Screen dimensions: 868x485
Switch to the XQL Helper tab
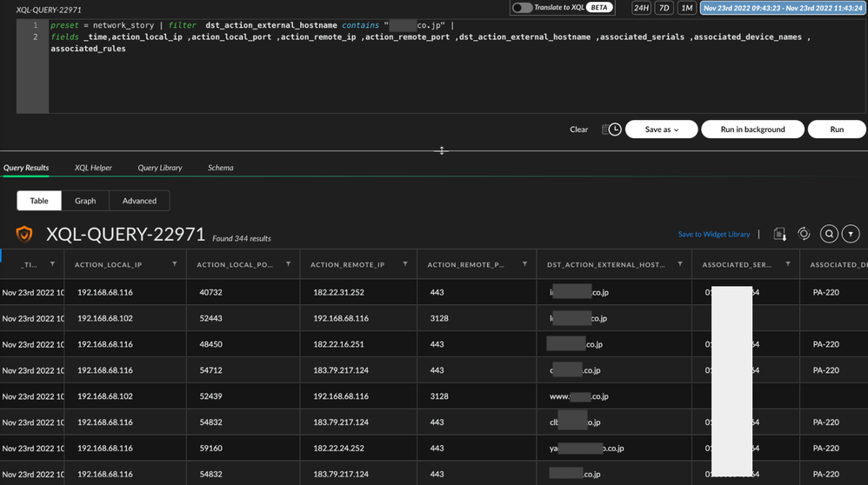[x=93, y=168]
